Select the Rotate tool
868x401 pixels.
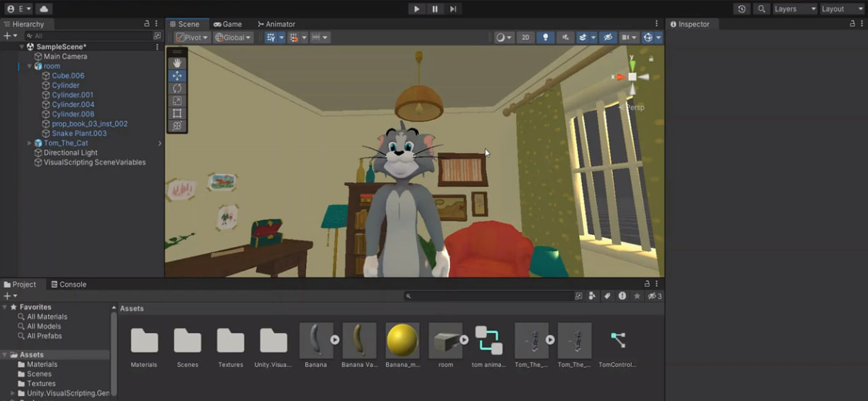tap(177, 88)
